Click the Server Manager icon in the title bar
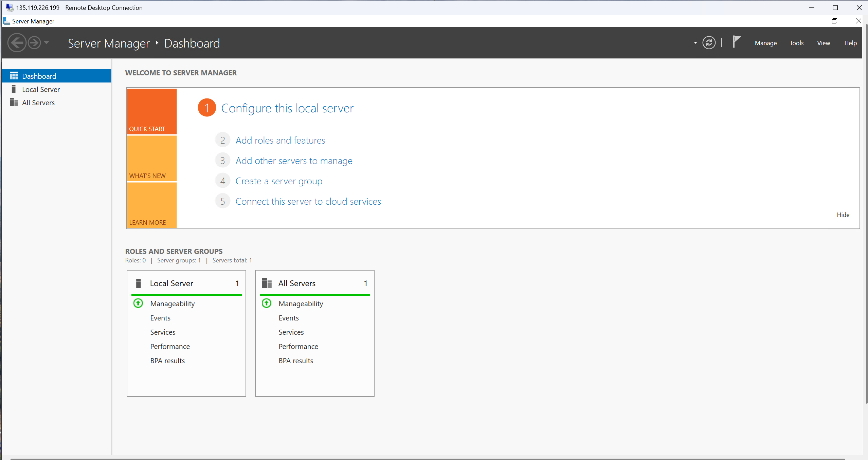The width and height of the screenshot is (868, 460). pyautogui.click(x=6, y=21)
